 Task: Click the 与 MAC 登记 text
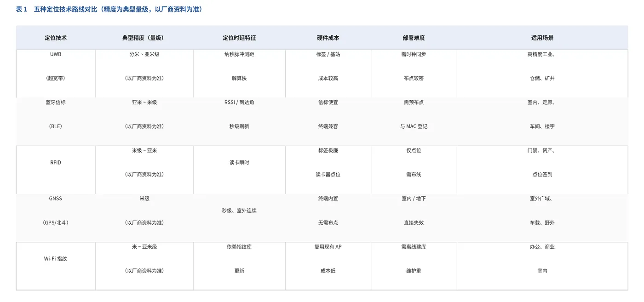pos(414,126)
